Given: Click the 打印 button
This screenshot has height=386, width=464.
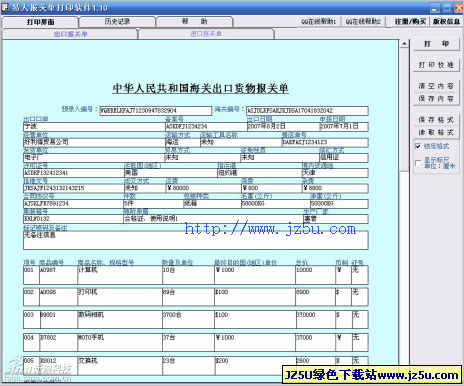Looking at the screenshot, I should (x=436, y=44).
